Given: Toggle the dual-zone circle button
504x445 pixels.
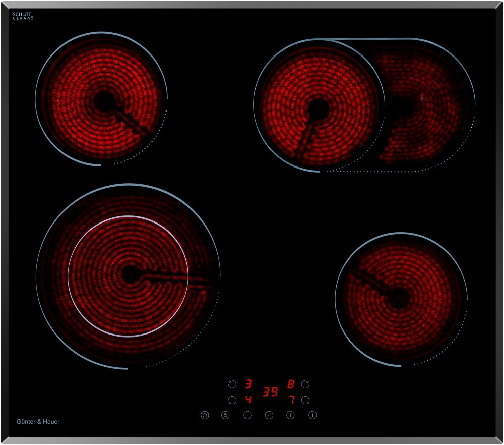Looking at the screenshot, I should coord(205,415).
